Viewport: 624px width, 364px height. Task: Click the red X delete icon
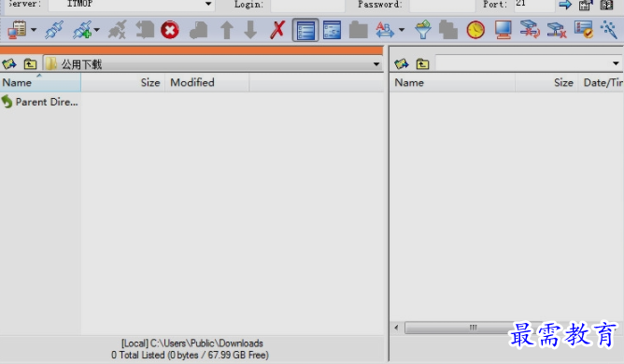277,30
